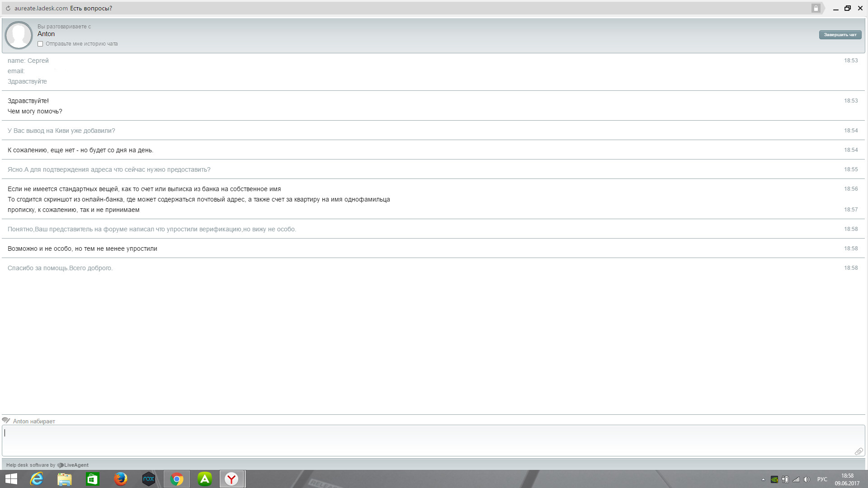Screen dimensions: 868x488
Task: Switch to Yandex Browser in taskbar
Action: coord(232,479)
